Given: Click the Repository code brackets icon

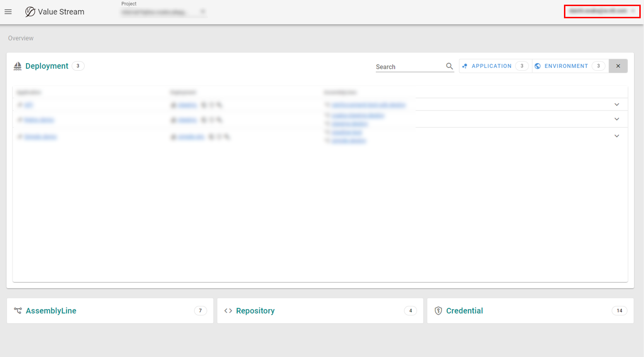Looking at the screenshot, I should (228, 311).
